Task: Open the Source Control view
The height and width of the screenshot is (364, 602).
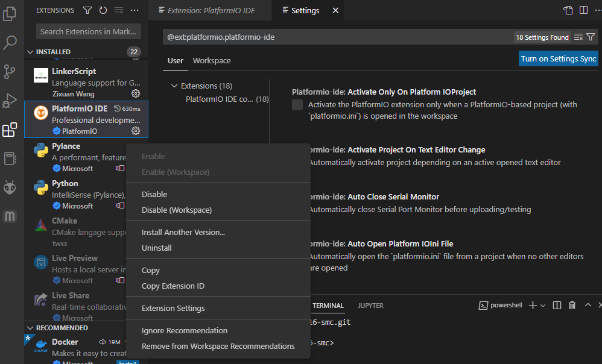Action: pos(10,72)
